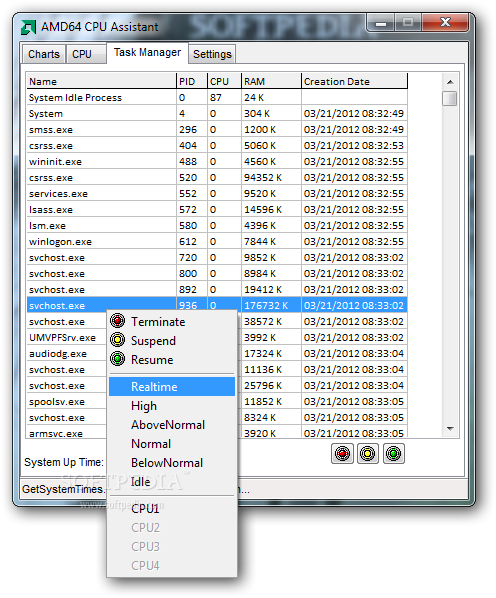Viewport: 496px width, 598px height.
Task: Switch to the CPU tab
Action: [86, 54]
